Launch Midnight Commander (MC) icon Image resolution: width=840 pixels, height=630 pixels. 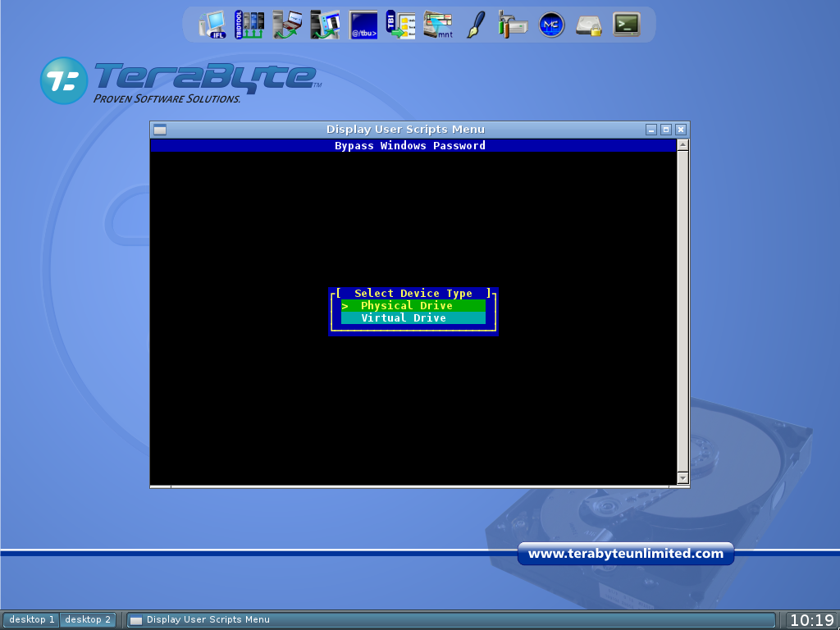[551, 25]
